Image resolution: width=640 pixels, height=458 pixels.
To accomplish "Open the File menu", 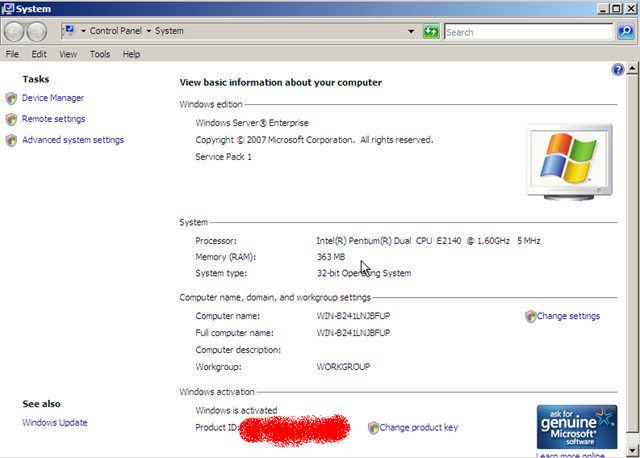I will (x=12, y=54).
